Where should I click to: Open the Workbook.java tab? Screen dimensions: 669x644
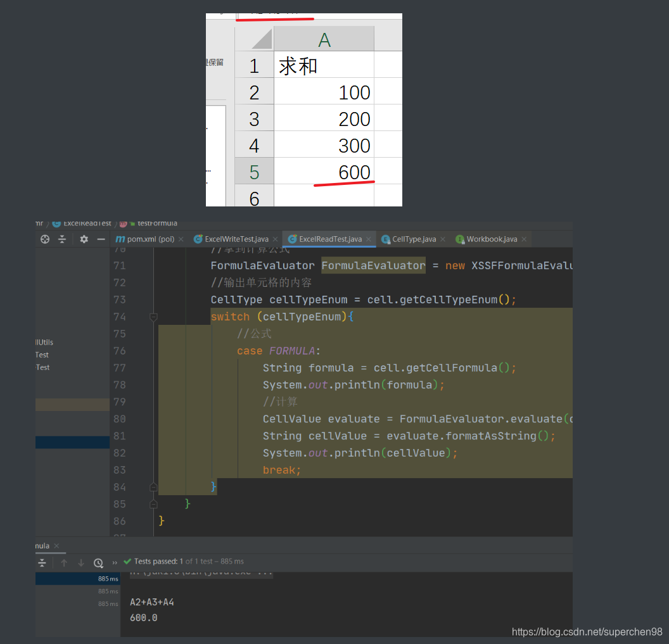tap(491, 239)
